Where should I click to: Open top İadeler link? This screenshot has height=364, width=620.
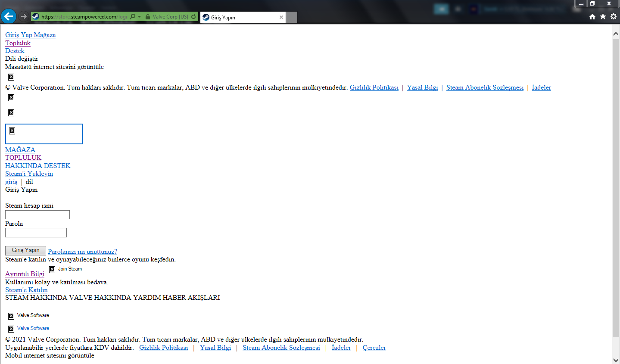coord(541,87)
